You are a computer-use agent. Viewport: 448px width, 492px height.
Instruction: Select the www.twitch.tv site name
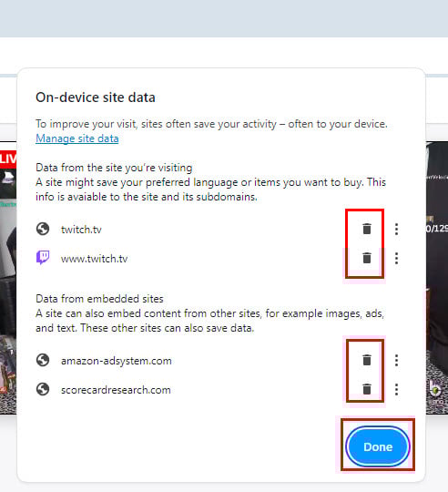(x=94, y=259)
